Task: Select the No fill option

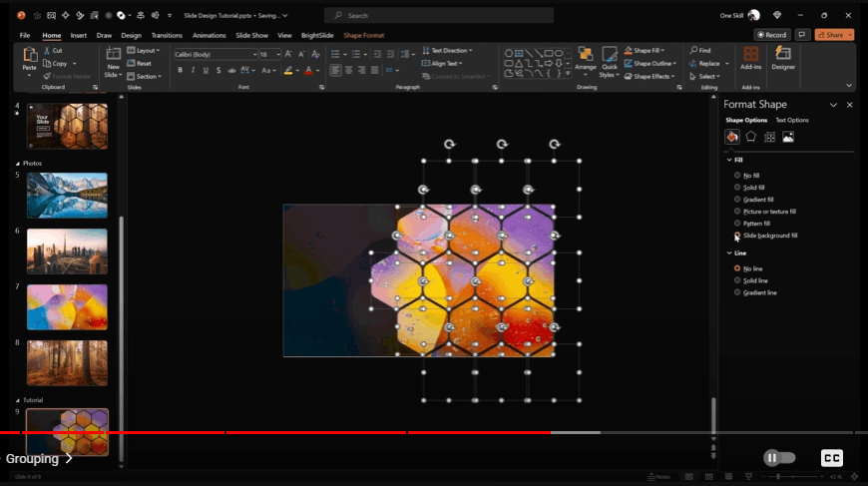Action: pos(746,176)
